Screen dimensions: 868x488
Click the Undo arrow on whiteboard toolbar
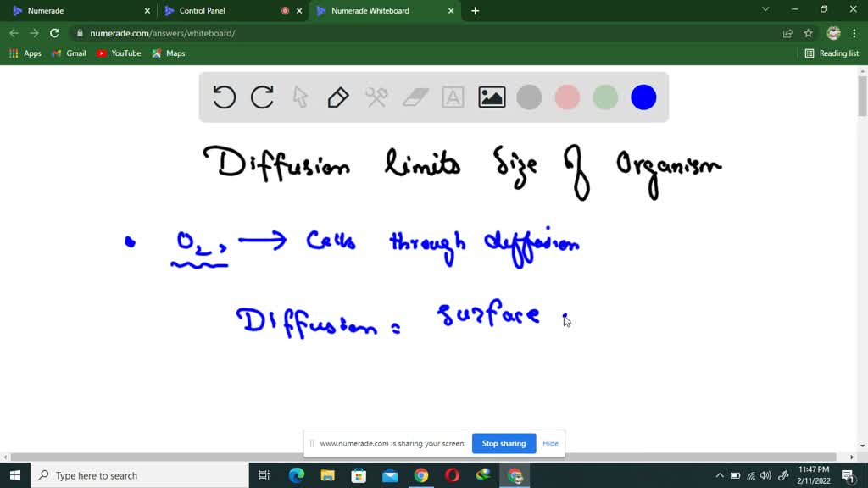pyautogui.click(x=223, y=97)
